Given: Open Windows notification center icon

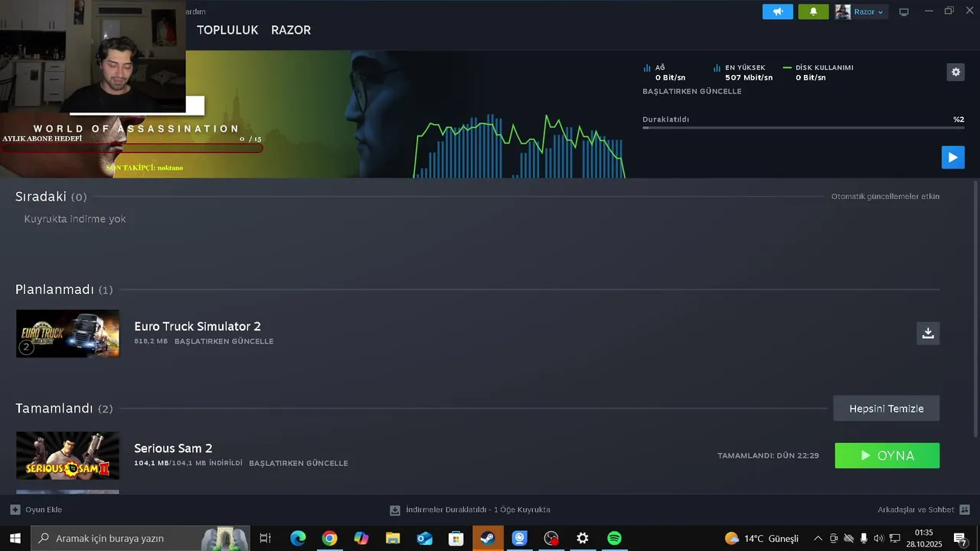Looking at the screenshot, I should click(960, 538).
